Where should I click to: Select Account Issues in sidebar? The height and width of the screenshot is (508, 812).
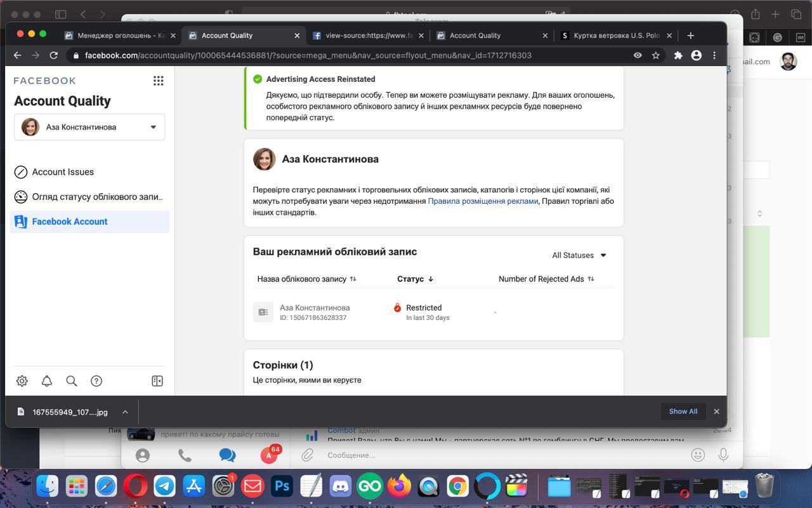pyautogui.click(x=89, y=172)
